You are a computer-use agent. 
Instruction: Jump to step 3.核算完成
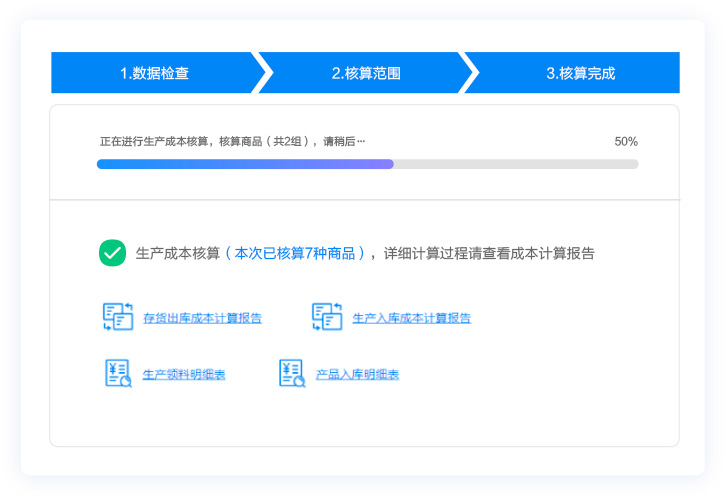[580, 73]
